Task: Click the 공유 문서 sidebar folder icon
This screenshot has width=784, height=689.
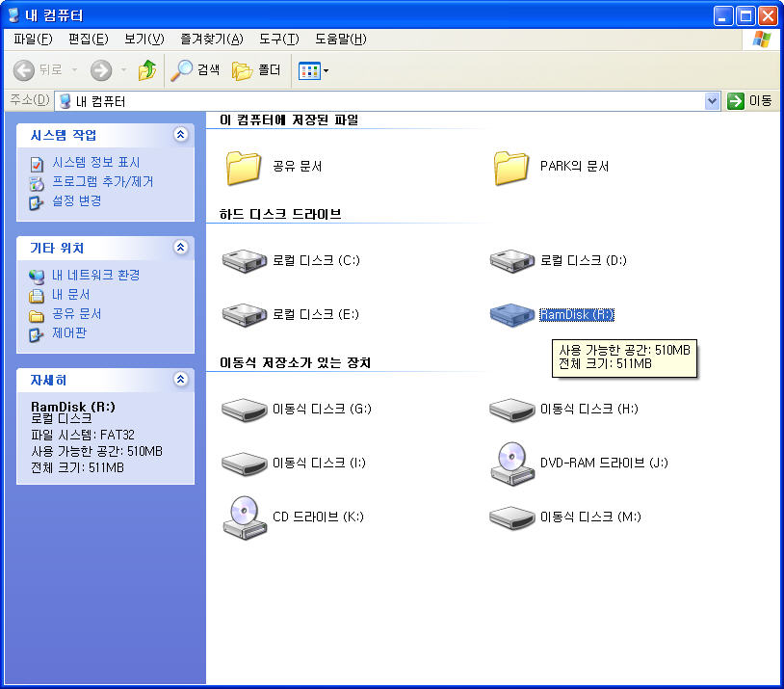Action: tap(37, 316)
